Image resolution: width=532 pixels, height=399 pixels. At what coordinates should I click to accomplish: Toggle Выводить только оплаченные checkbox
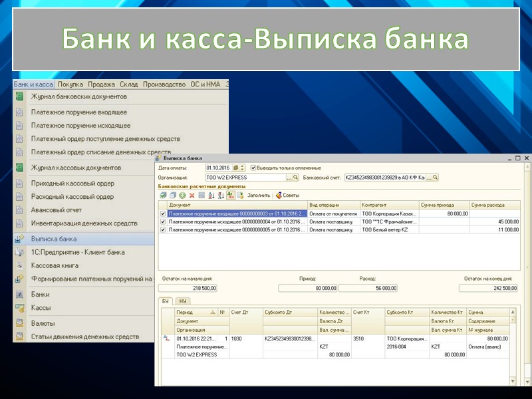(x=253, y=168)
